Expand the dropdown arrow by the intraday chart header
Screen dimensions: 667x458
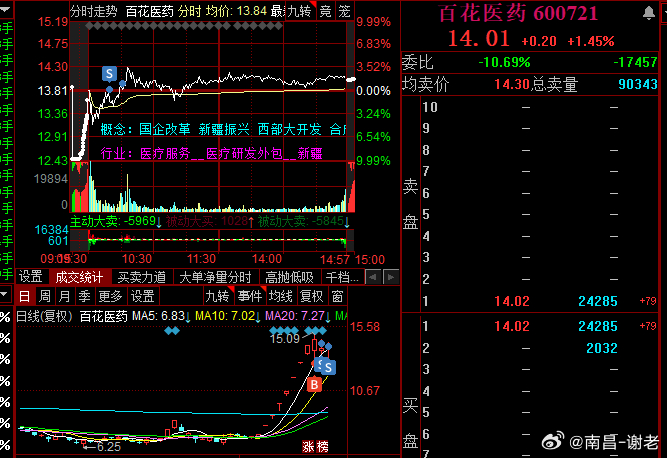coord(5,9)
